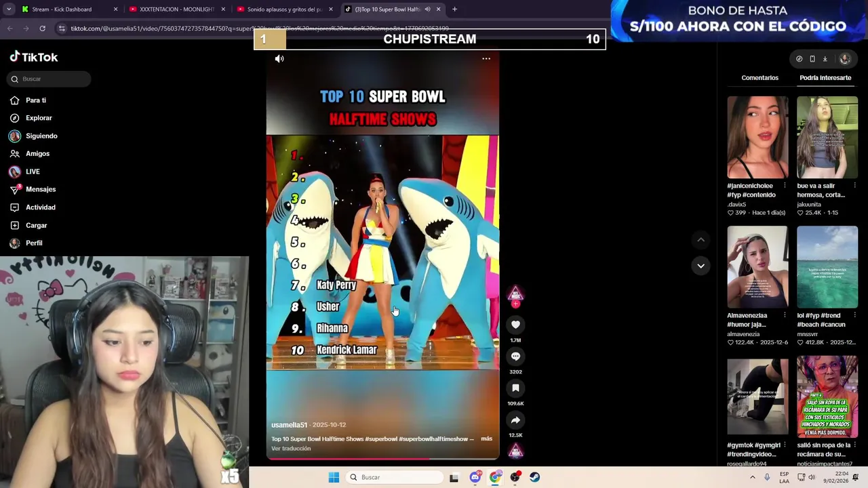The width and height of the screenshot is (868, 488).
Task: Open the 'salió sin ropa' news video thumbnail
Action: 827,396
